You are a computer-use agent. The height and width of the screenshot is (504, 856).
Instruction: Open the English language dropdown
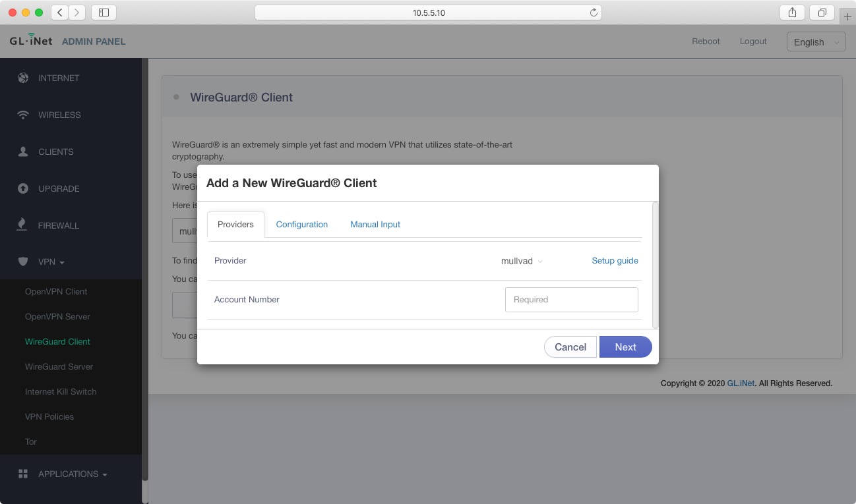click(x=816, y=42)
